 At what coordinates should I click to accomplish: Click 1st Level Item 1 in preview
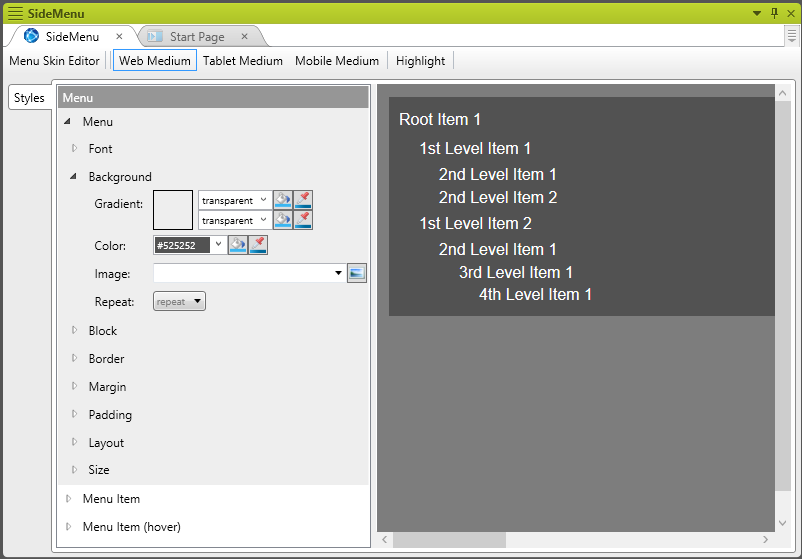pos(475,148)
